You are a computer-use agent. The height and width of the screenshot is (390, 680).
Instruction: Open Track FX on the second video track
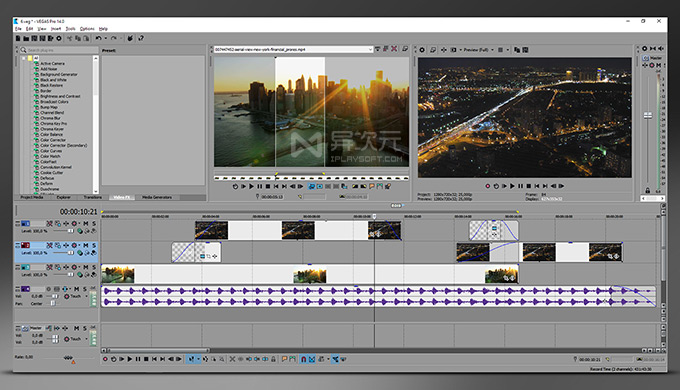(66, 245)
